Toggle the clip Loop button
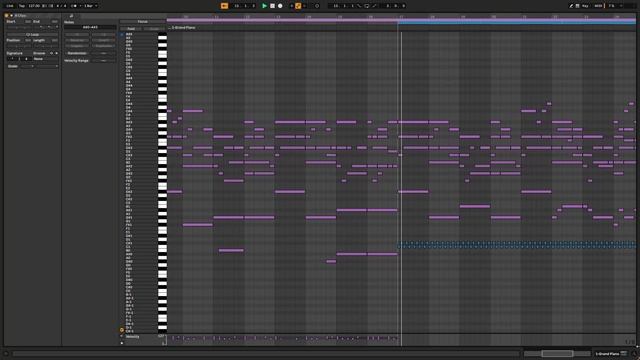 [32, 35]
